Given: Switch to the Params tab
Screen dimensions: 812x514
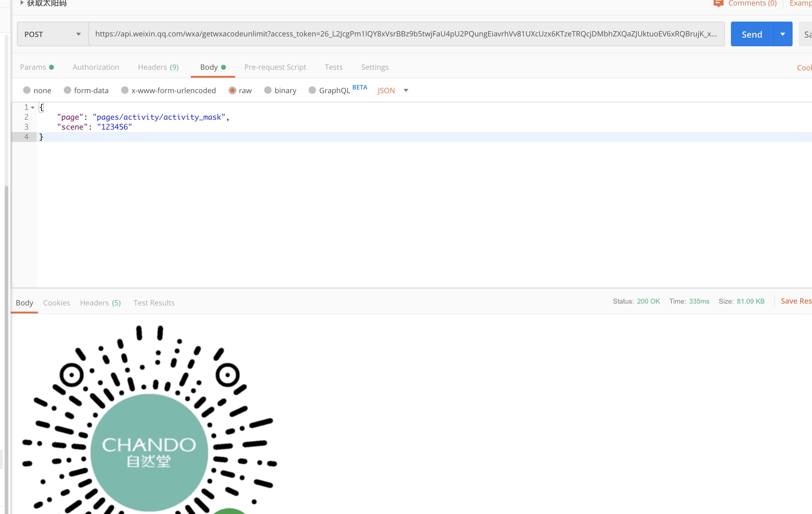Looking at the screenshot, I should coord(37,67).
